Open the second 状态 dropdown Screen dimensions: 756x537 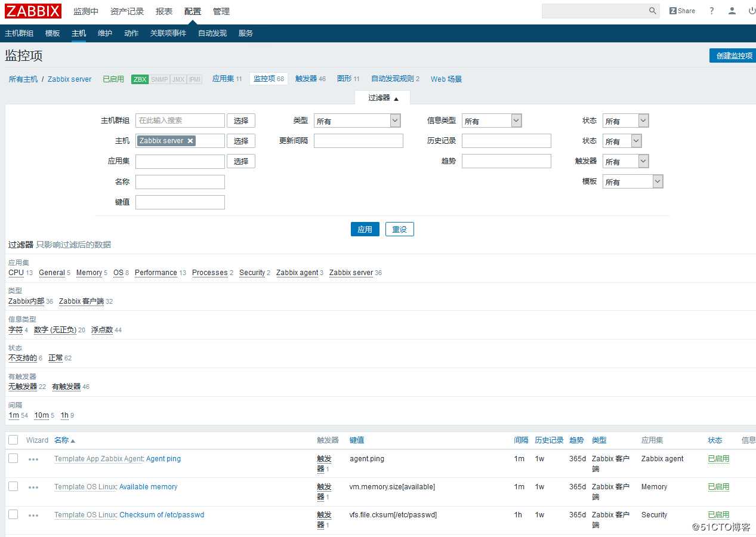pyautogui.click(x=622, y=141)
